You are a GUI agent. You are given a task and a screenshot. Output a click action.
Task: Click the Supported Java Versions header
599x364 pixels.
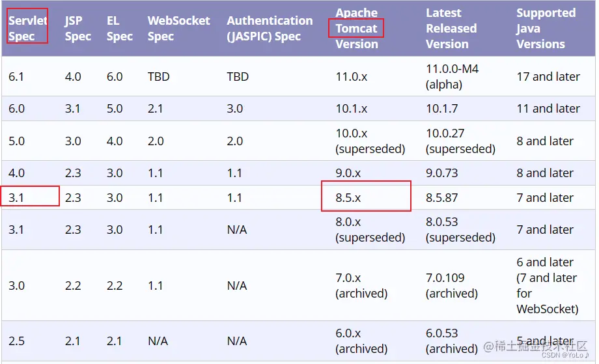point(546,28)
